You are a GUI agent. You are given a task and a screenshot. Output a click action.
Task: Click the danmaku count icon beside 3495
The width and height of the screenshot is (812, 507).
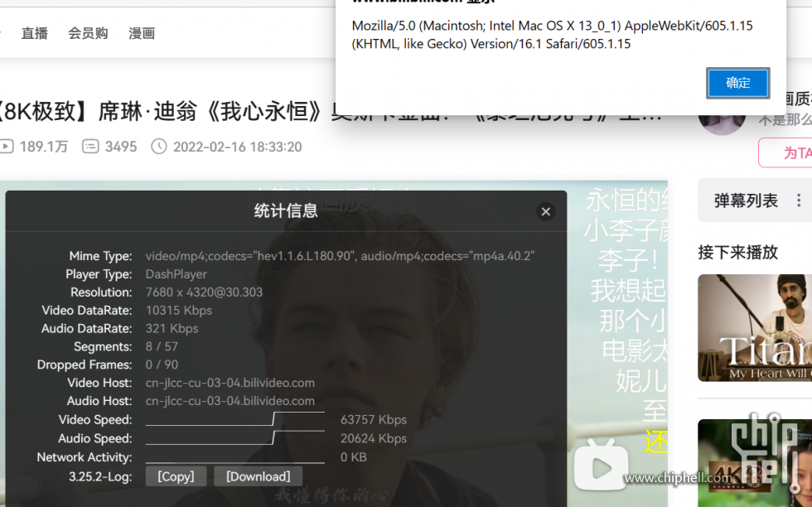(90, 147)
